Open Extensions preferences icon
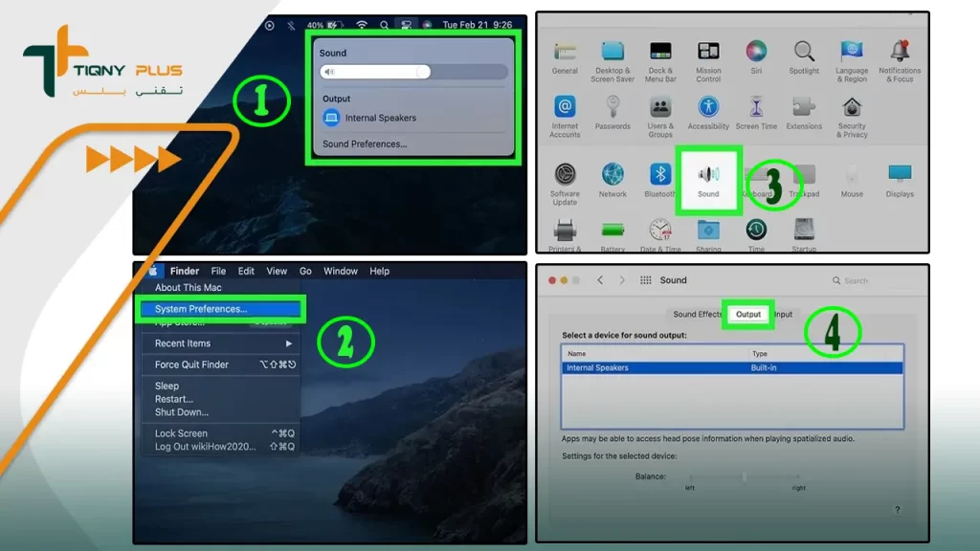 coord(804,107)
